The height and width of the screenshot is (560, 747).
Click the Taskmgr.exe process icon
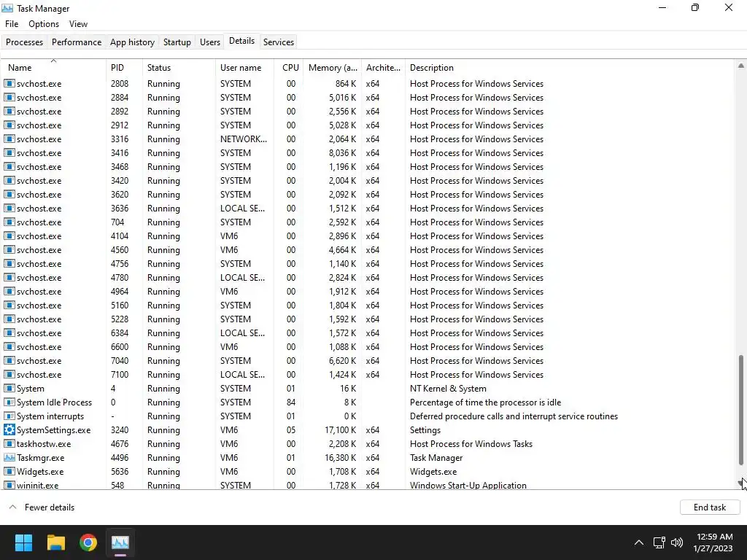[9, 458]
